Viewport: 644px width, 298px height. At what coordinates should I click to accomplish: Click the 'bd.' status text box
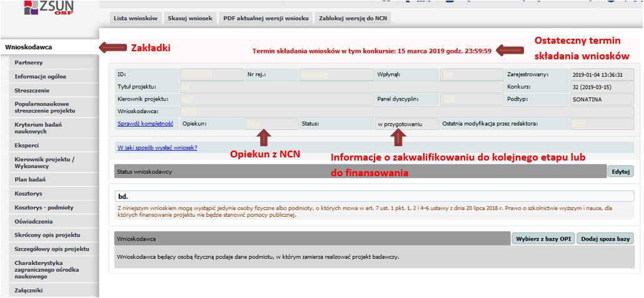(x=375, y=197)
